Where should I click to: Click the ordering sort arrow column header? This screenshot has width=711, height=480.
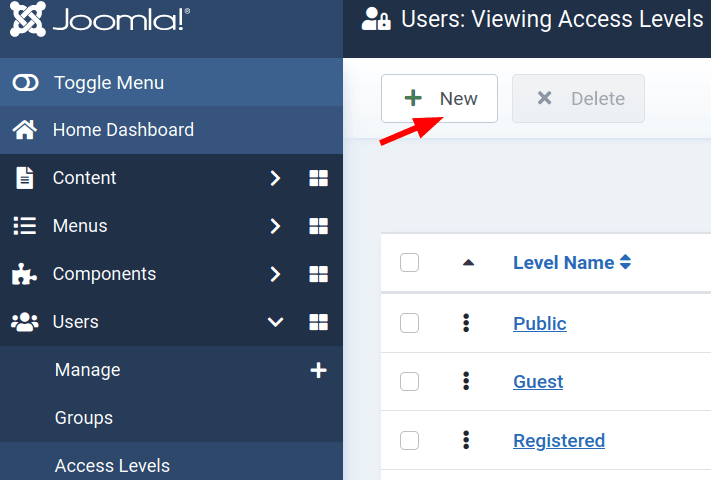[468, 263]
